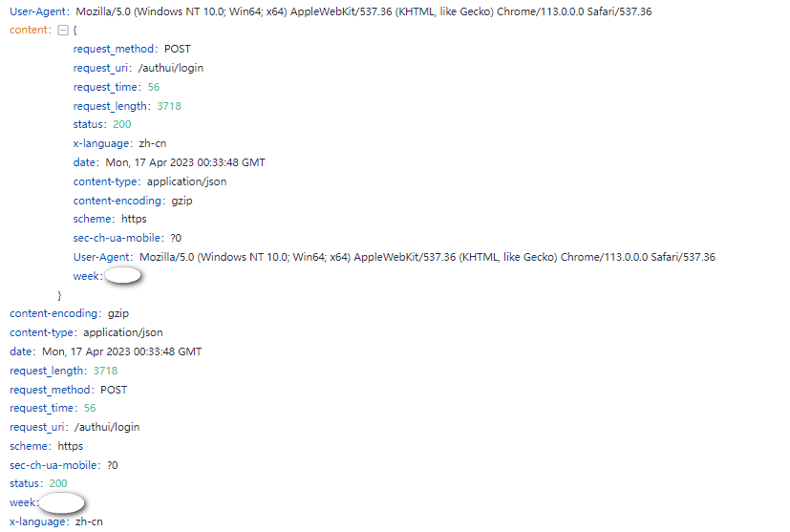Select the top-level request_uri key

coord(38,427)
